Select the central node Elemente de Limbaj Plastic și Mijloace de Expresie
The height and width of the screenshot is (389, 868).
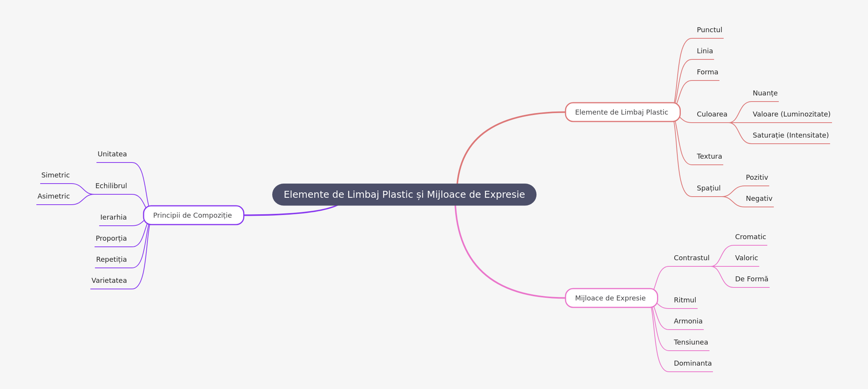[404, 194]
